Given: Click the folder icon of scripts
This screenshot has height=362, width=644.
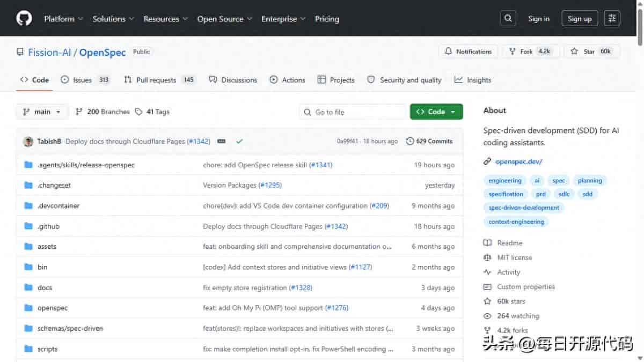Looking at the screenshot, I should tap(28, 349).
